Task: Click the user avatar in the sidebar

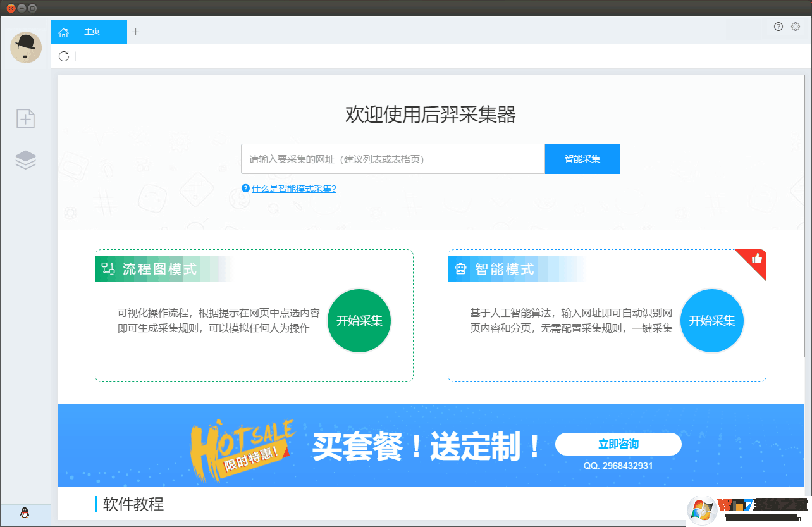Action: coord(25,47)
